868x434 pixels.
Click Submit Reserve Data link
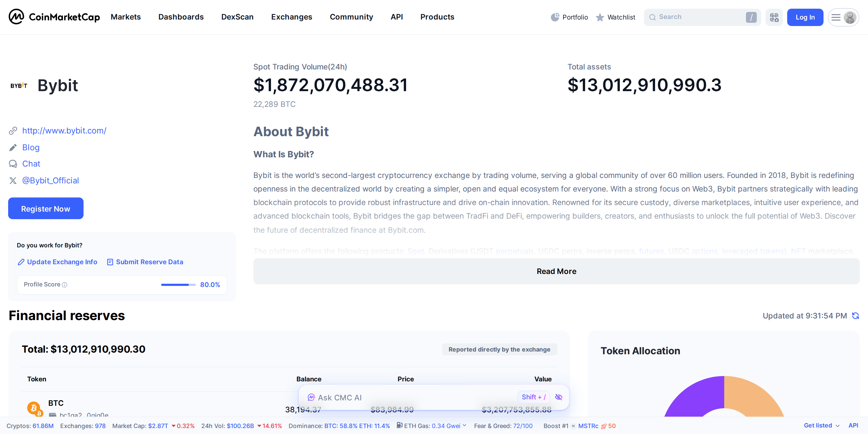[x=145, y=262]
